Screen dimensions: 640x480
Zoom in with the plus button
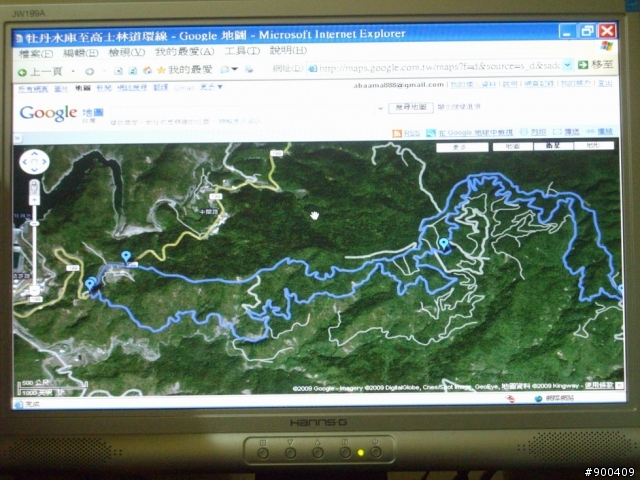coord(35,200)
